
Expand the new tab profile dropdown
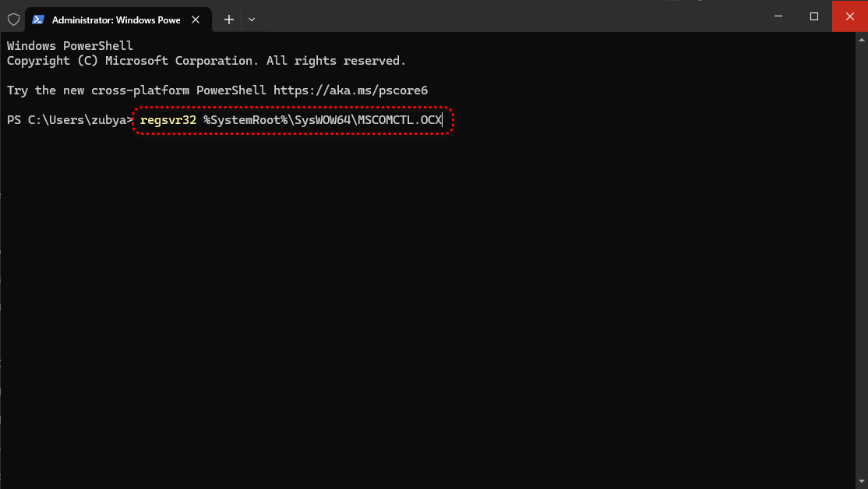(x=251, y=19)
